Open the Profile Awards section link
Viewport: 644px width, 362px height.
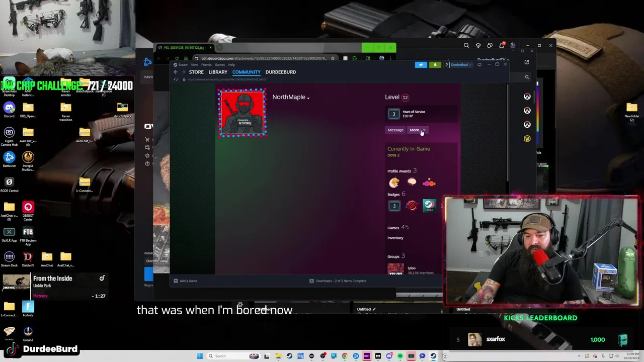402,171
